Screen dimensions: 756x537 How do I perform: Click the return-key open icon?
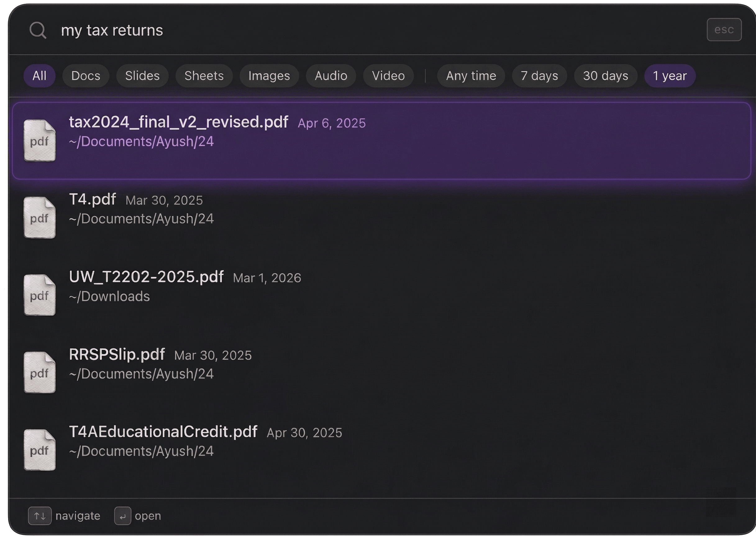coord(122,515)
